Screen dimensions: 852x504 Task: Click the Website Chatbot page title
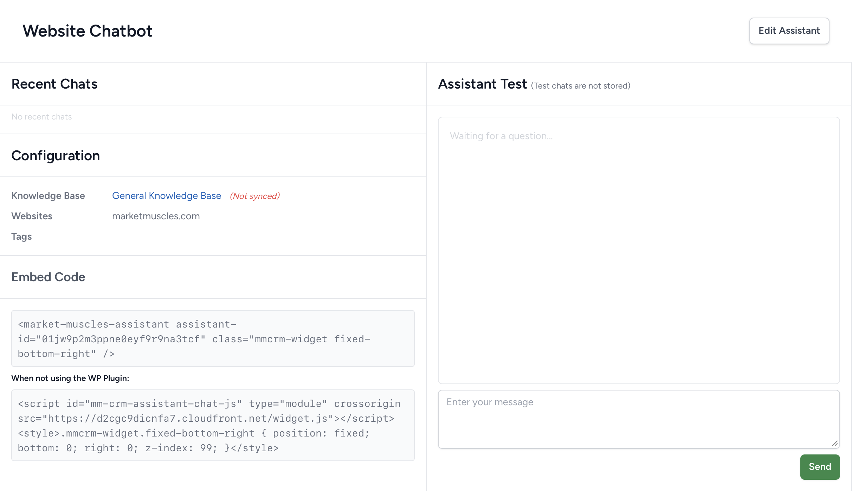pyautogui.click(x=88, y=31)
